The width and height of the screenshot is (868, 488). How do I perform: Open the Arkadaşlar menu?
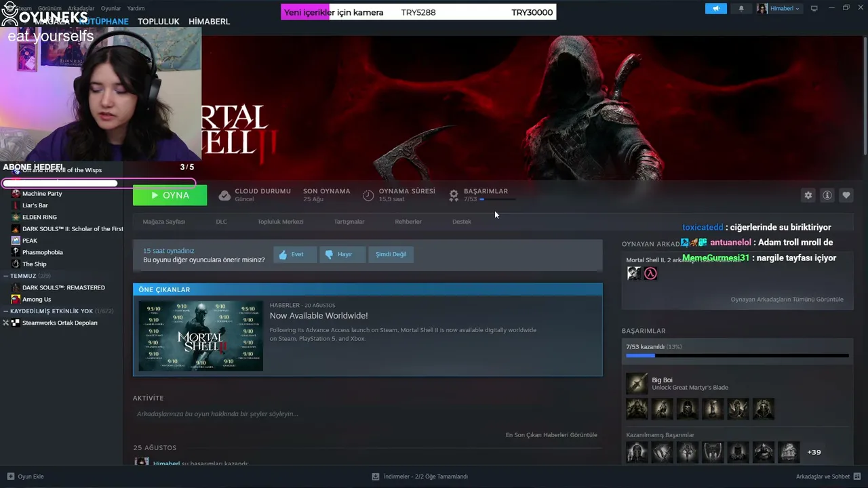tap(81, 8)
